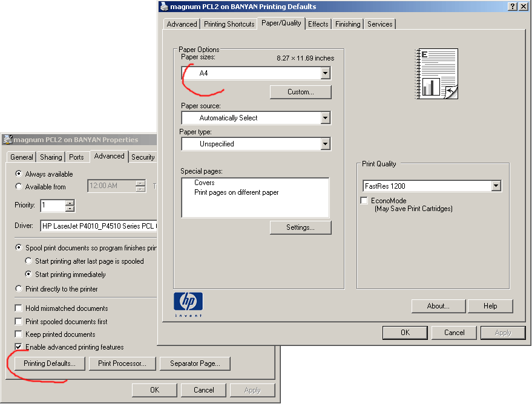532x404 pixels.
Task: Click the Custom... paper size button
Action: 300,92
